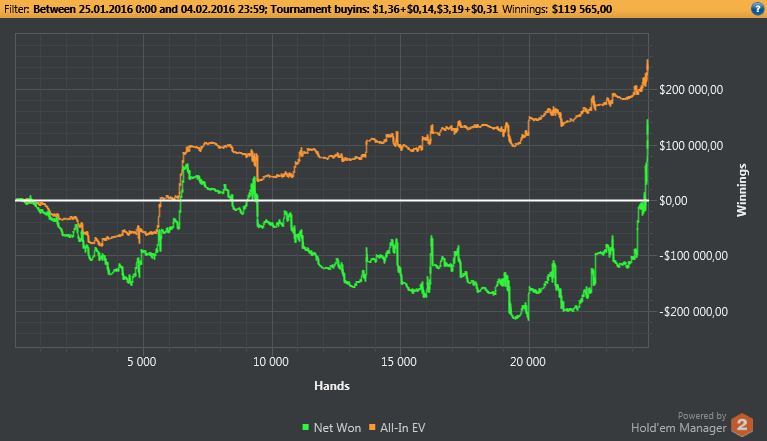Click the -$200 000,00 axis label
Screen dimensions: 767x441
point(693,311)
